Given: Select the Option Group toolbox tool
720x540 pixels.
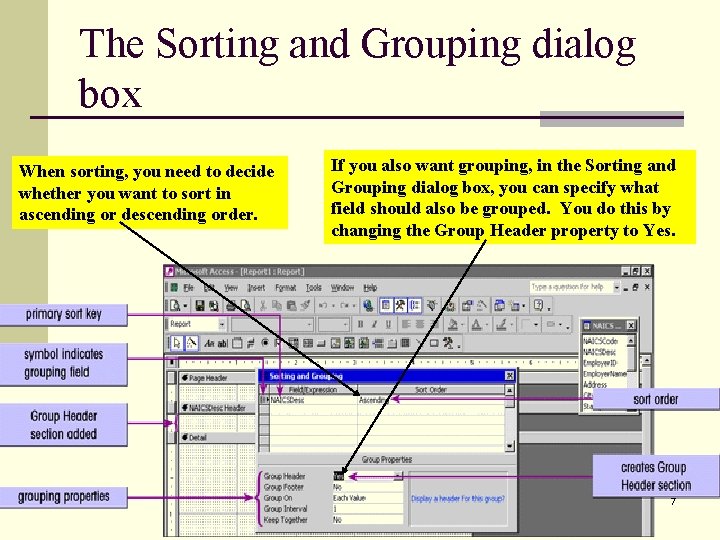Looking at the screenshot, I should (237, 343).
